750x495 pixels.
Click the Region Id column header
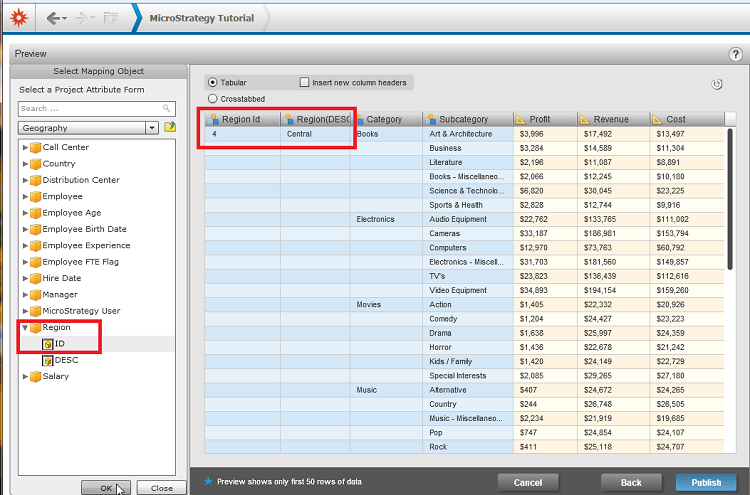click(243, 119)
